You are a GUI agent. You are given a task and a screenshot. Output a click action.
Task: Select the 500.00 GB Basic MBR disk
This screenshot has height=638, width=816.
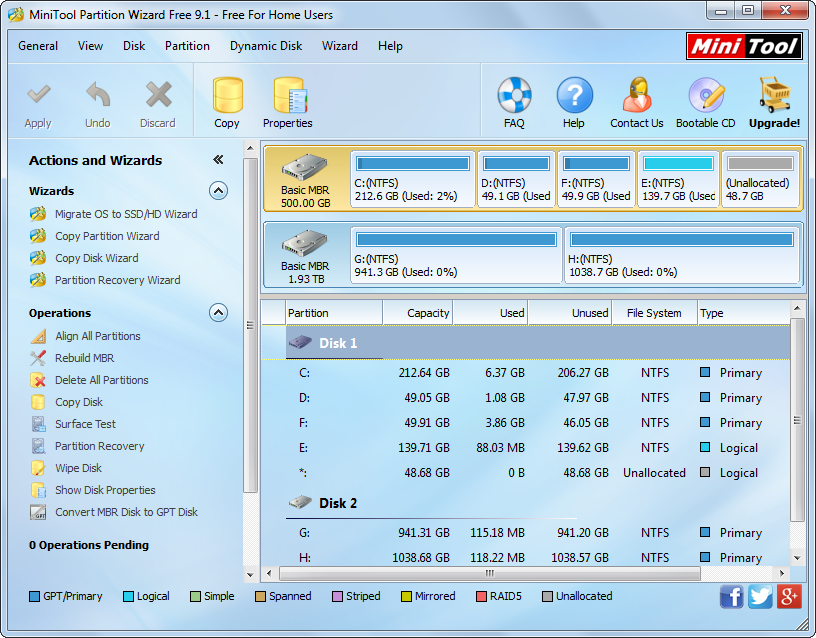point(306,180)
